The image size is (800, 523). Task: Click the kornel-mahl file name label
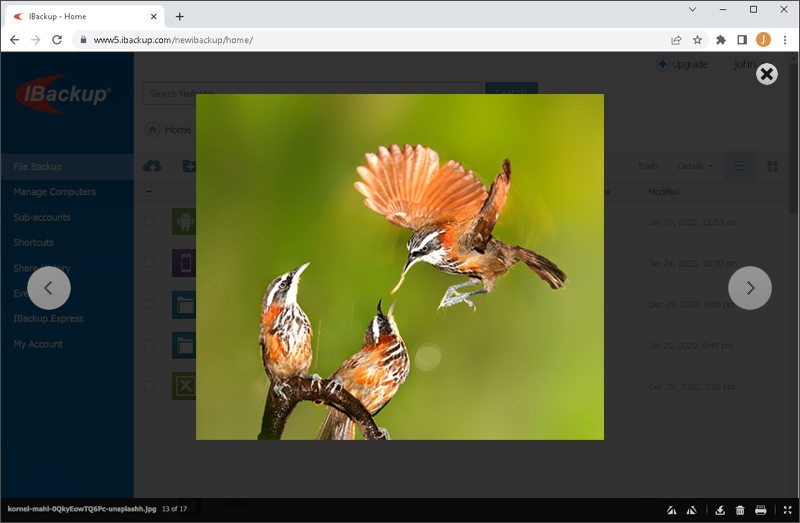82,509
